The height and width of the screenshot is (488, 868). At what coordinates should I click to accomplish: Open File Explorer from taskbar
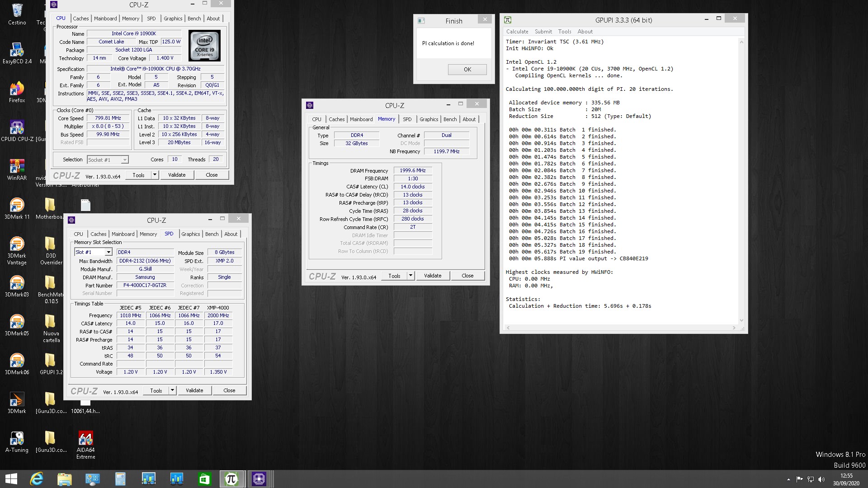[x=65, y=479]
